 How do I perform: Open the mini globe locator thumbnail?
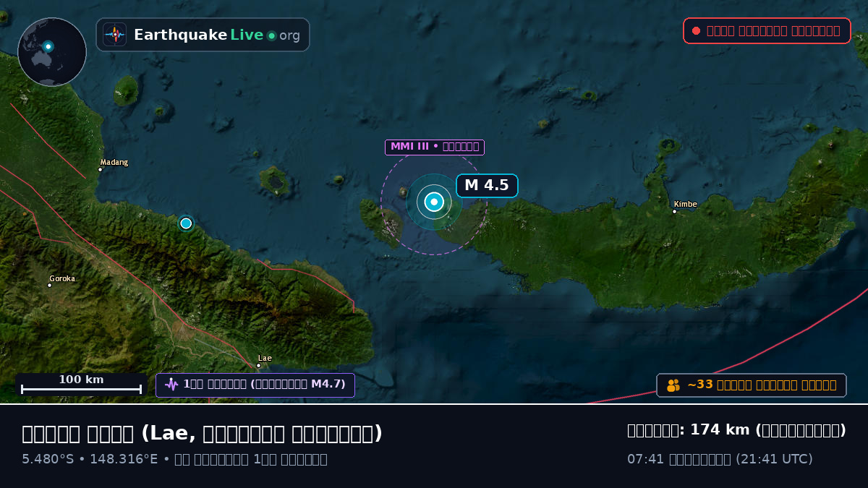click(52, 52)
